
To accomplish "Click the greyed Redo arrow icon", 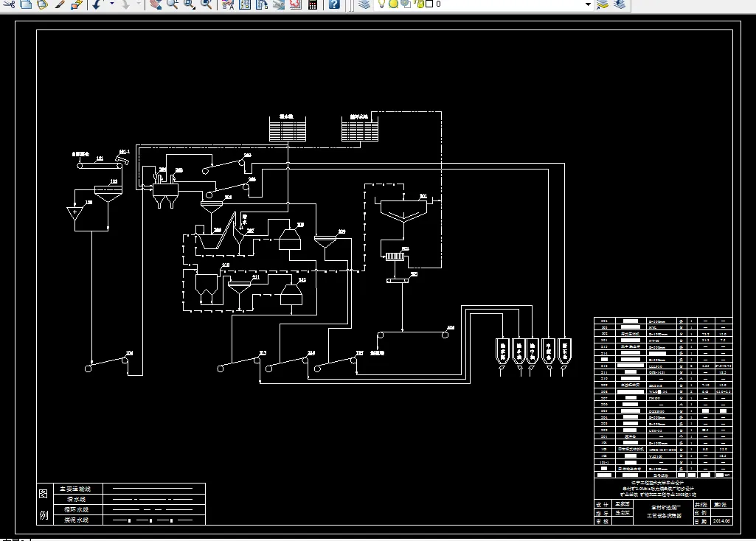I will [125, 4].
